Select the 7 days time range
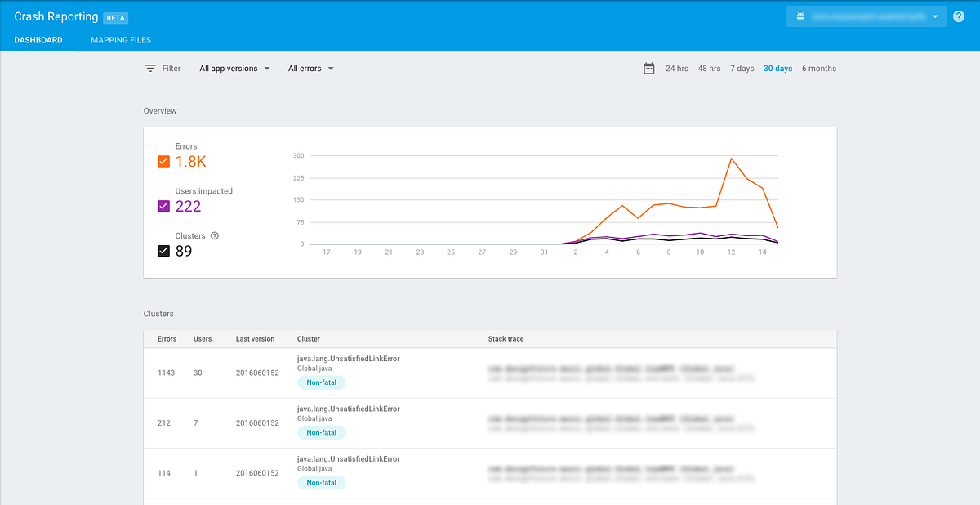 click(x=742, y=69)
